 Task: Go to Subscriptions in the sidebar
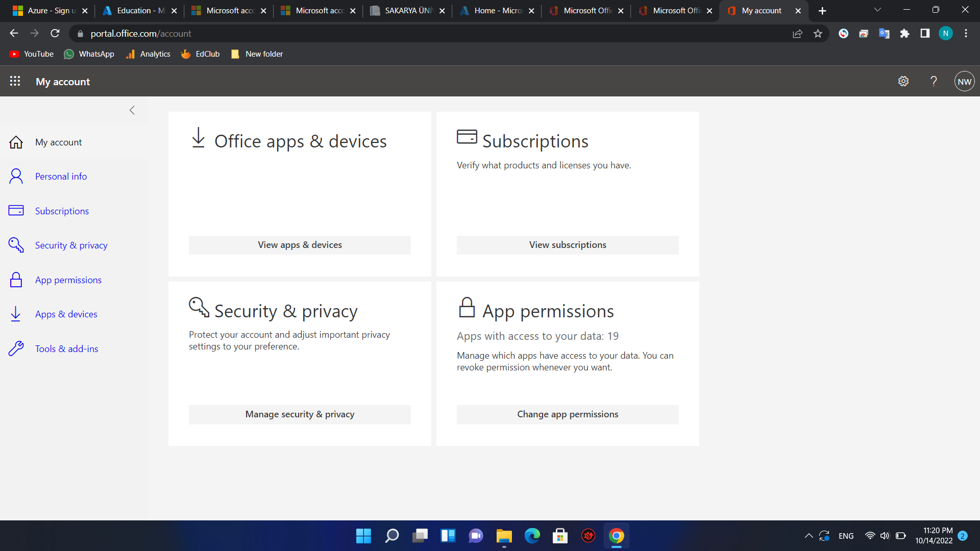(62, 211)
